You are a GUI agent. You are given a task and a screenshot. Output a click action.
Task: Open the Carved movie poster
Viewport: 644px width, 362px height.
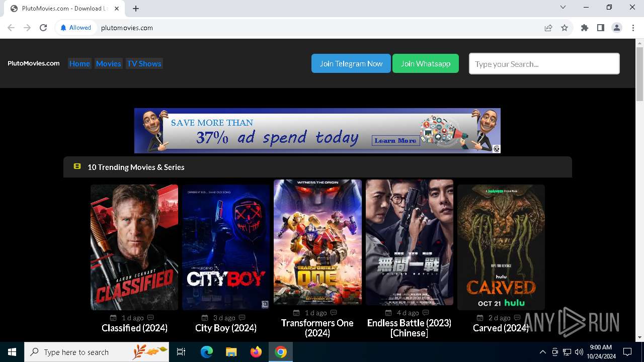click(501, 247)
